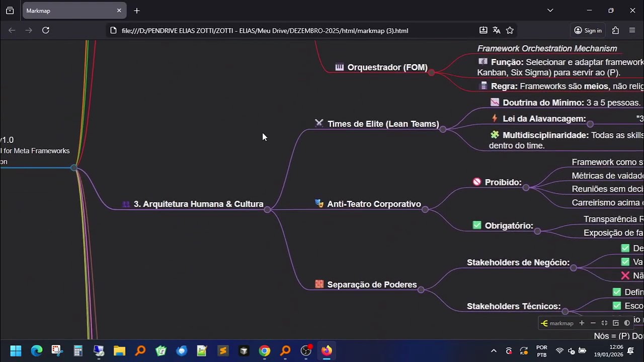Select the Markmap browser tab
The image size is (644, 362).
click(74, 11)
